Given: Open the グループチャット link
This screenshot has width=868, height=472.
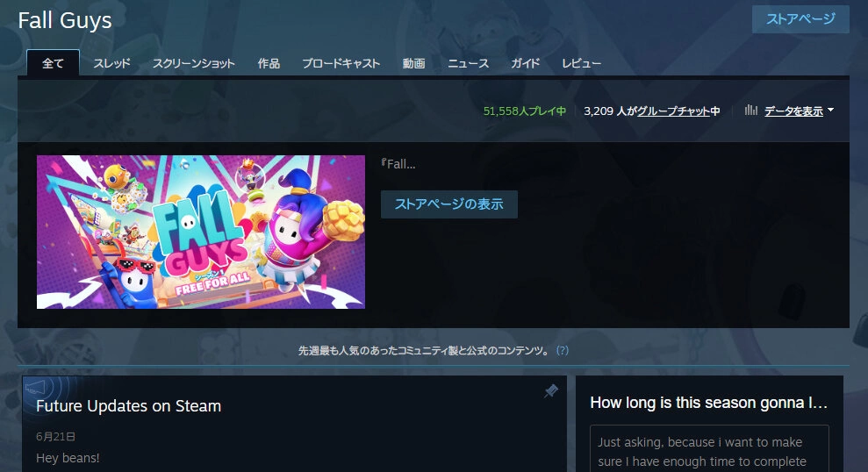Looking at the screenshot, I should [x=673, y=111].
